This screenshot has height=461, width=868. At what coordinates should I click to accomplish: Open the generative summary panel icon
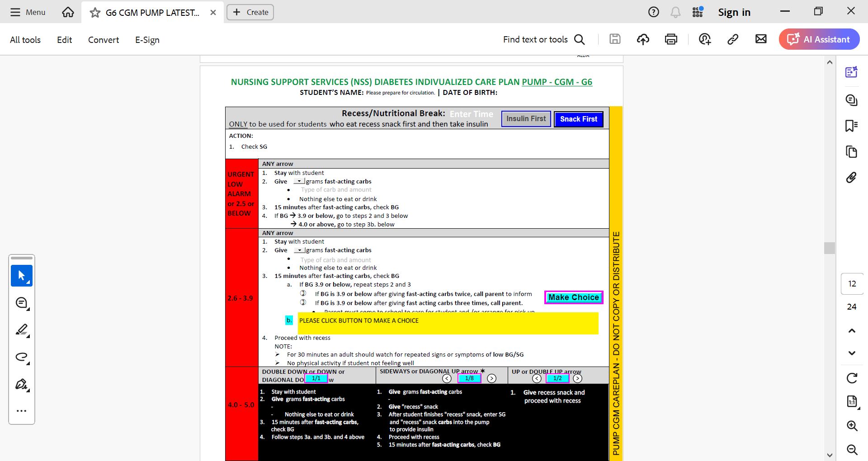852,72
